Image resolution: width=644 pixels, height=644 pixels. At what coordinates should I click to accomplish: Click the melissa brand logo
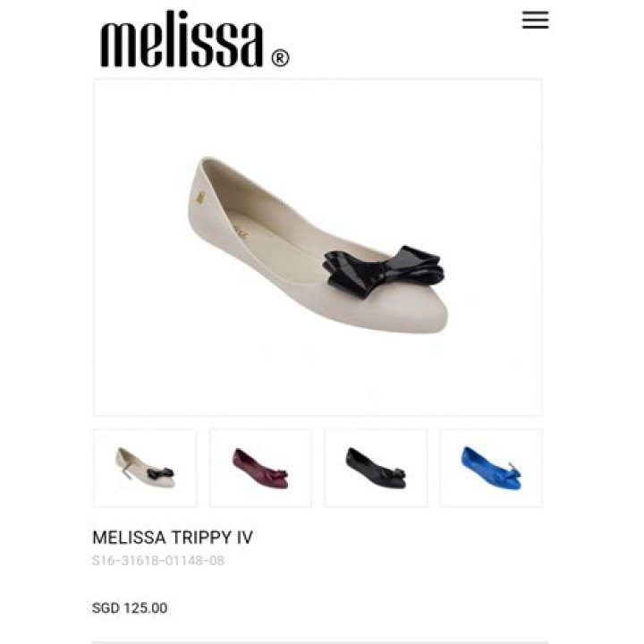195,39
